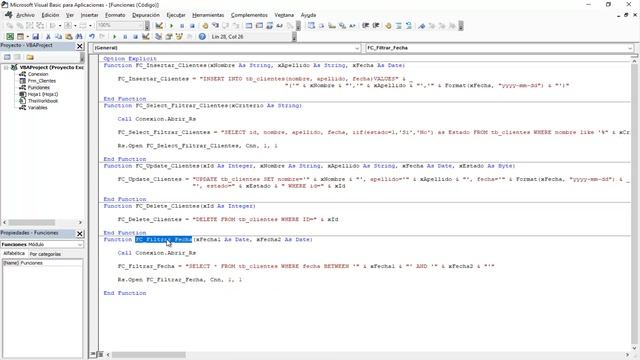Switch to Procedure View toggle
The image size is (640, 360).
93,354
